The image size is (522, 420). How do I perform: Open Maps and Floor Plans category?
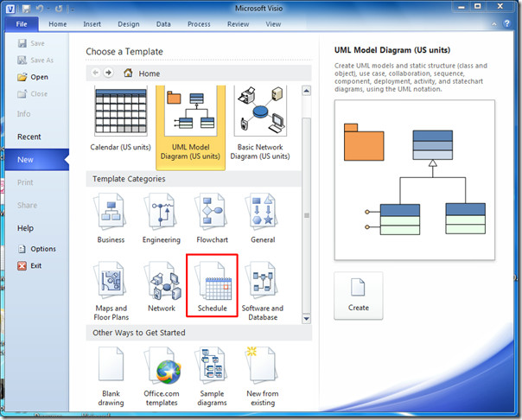[111, 291]
